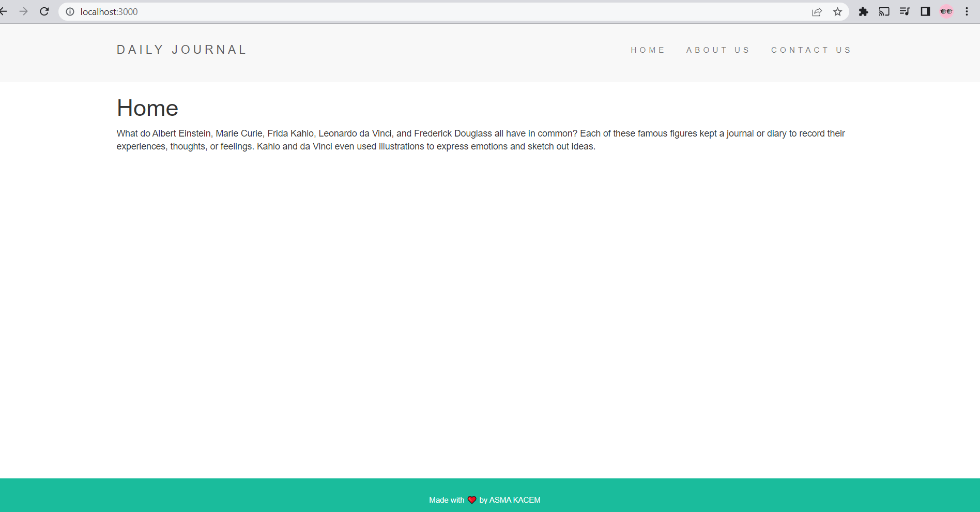The width and height of the screenshot is (980, 512).
Task: Click the browser profile avatar
Action: click(x=946, y=11)
